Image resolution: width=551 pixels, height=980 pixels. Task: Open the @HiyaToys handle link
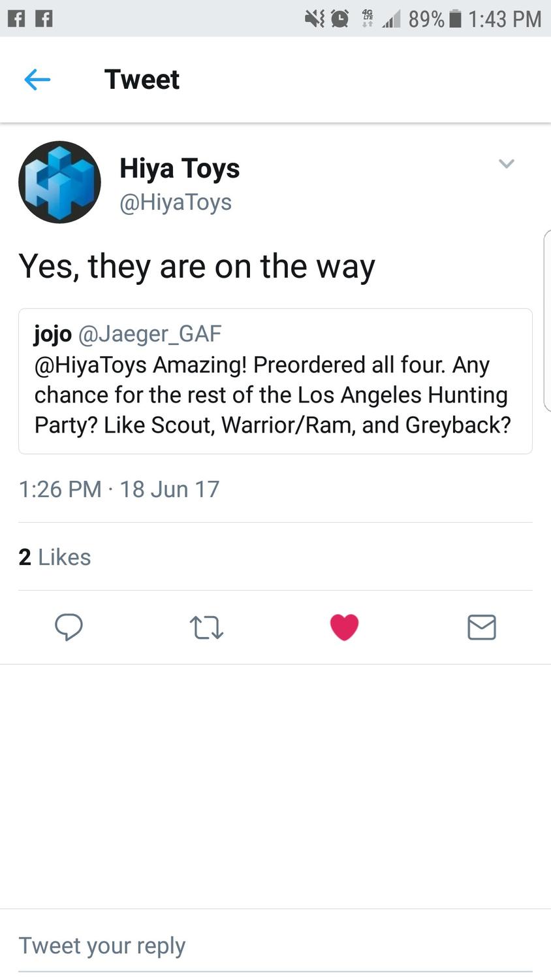coord(175,203)
